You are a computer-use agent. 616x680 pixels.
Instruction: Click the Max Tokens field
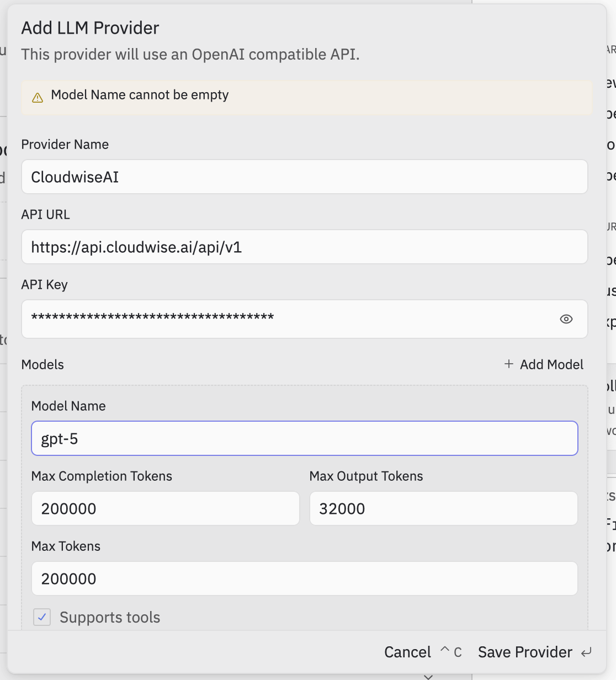click(x=305, y=578)
